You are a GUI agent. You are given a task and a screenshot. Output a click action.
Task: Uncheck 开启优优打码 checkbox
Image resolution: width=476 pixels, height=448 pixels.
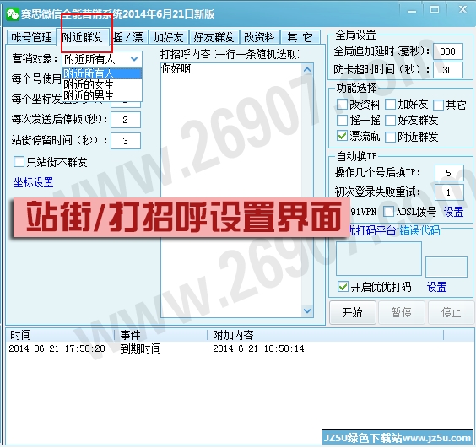[x=343, y=287]
